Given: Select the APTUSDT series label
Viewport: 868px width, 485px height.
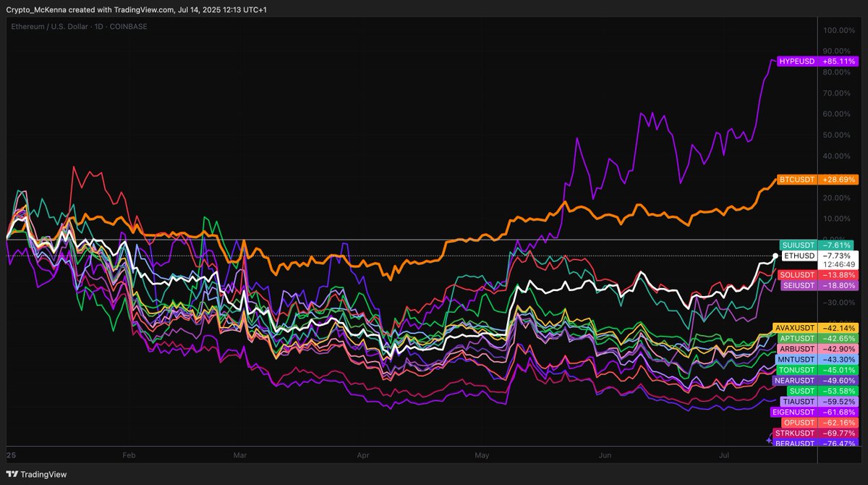Looking at the screenshot, I should point(797,337).
